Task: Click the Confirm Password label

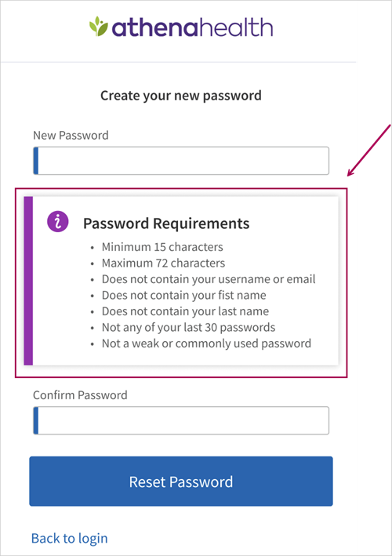Action: (80, 395)
